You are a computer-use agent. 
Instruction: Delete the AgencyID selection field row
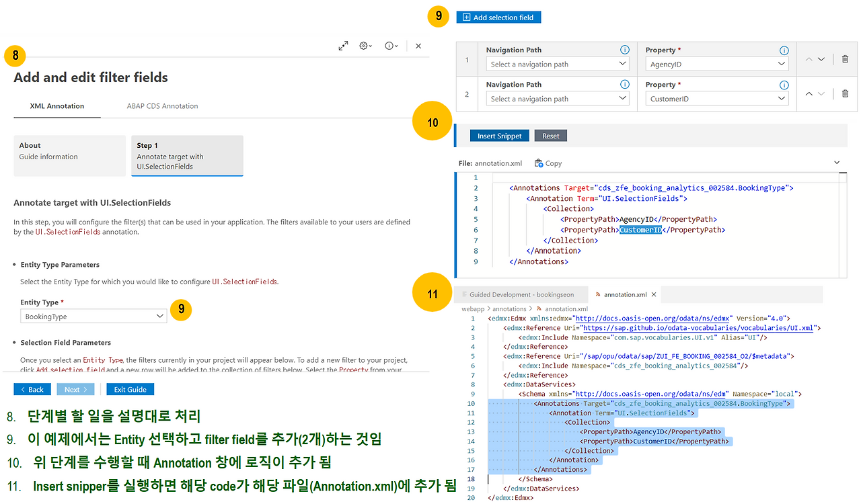pyautogui.click(x=845, y=59)
